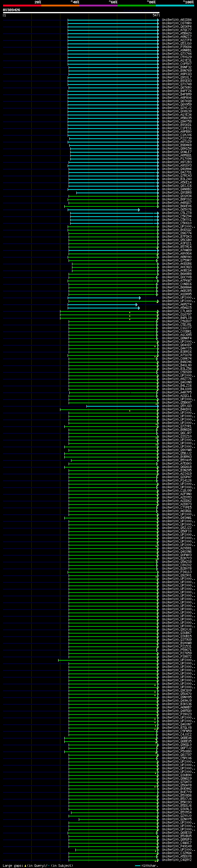Image resolution: width=197 pixels, height=868 pixels.
Task: Open hit UniRef100_C6THR0
Action: 176,23
